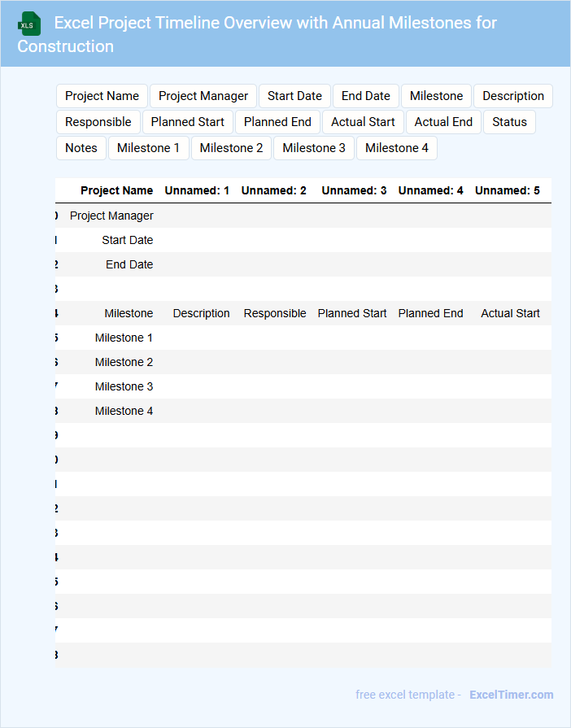The image size is (571, 728).
Task: Select the Milestone 2 table cell
Action: pos(124,362)
